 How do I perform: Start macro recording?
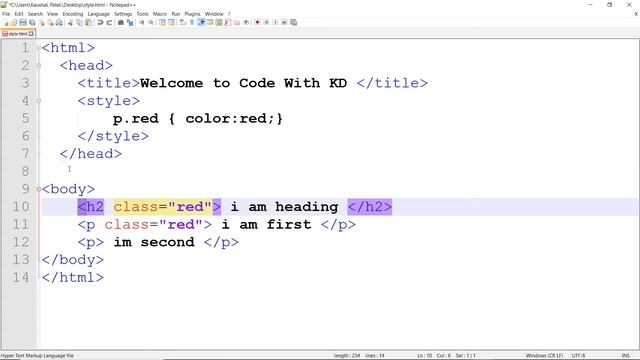pos(257,22)
